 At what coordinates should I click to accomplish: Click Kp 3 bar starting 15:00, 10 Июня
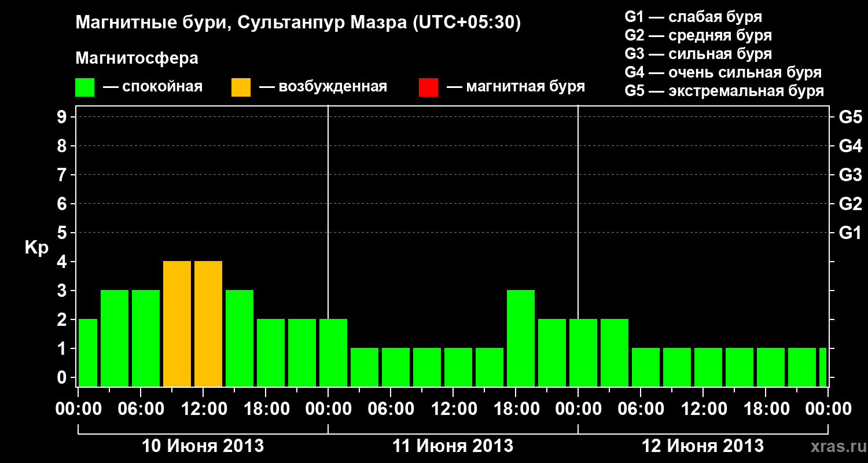[240, 339]
